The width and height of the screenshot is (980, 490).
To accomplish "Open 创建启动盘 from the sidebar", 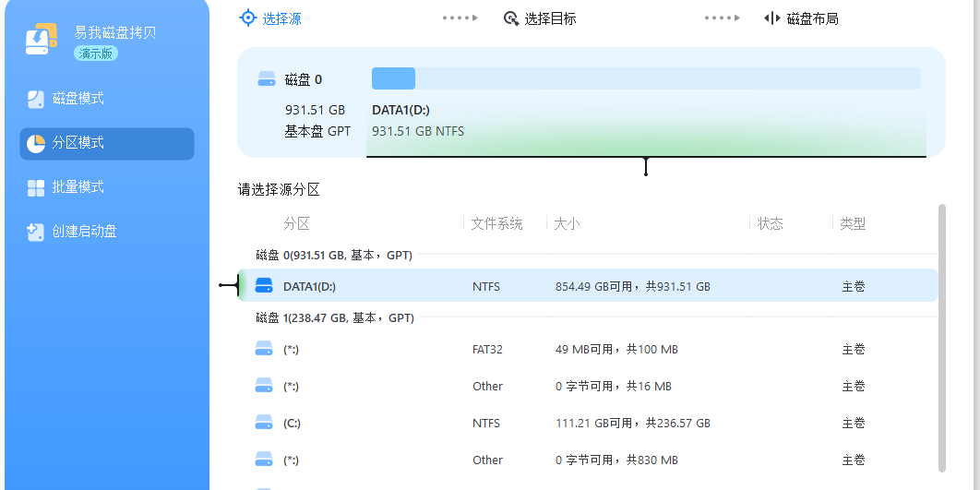I will tap(84, 232).
